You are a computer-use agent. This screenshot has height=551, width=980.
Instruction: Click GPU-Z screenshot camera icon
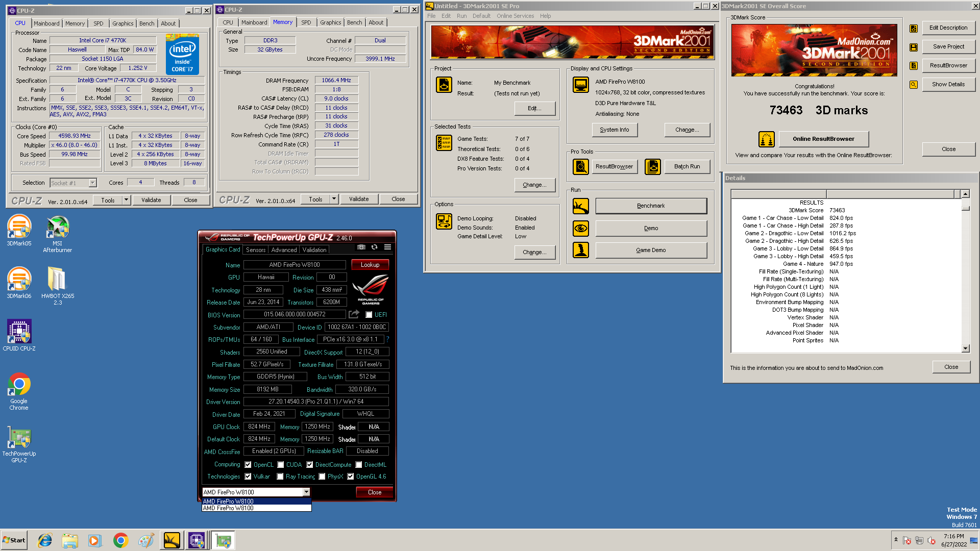tap(361, 247)
